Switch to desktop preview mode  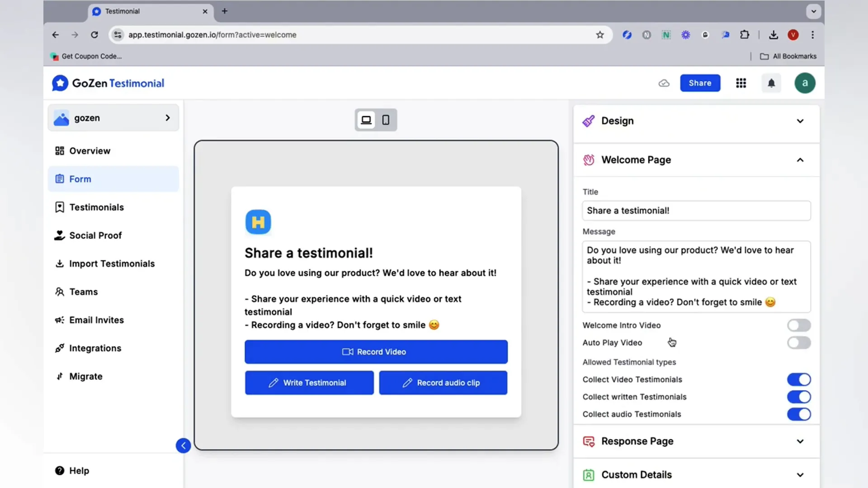pos(366,120)
